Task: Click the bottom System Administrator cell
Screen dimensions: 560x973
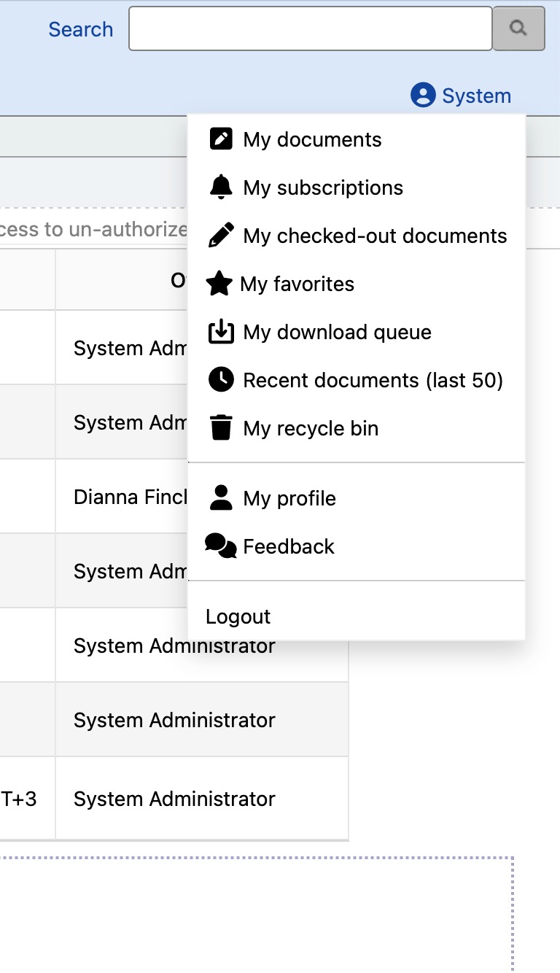Action: coord(174,799)
